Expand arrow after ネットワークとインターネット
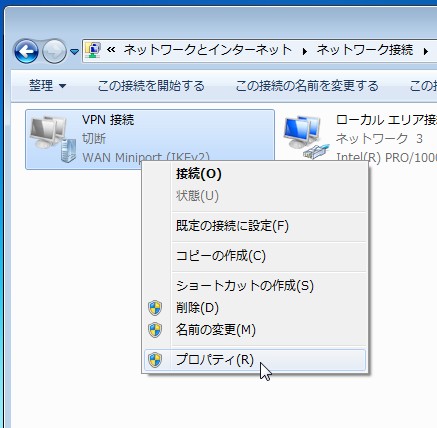 pyautogui.click(x=304, y=51)
